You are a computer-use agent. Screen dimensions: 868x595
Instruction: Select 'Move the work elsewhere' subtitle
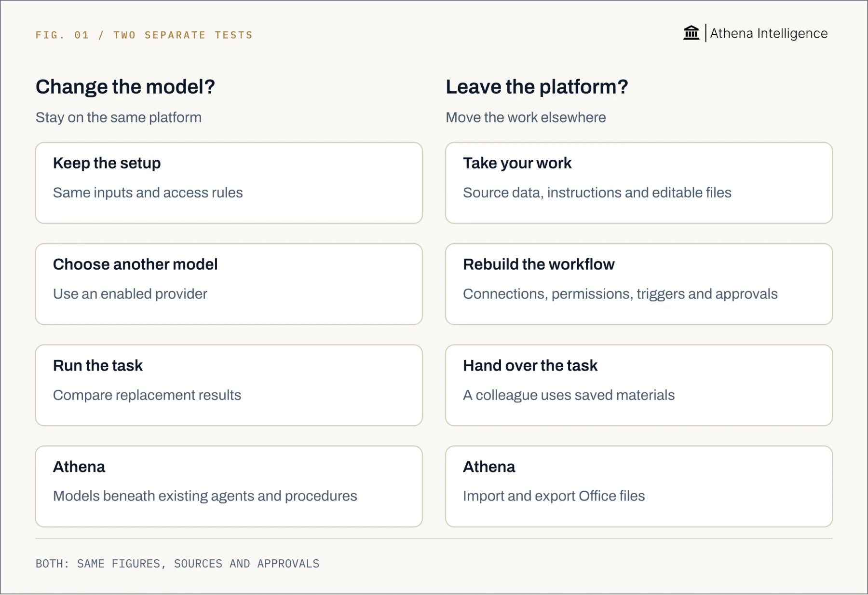(x=526, y=117)
